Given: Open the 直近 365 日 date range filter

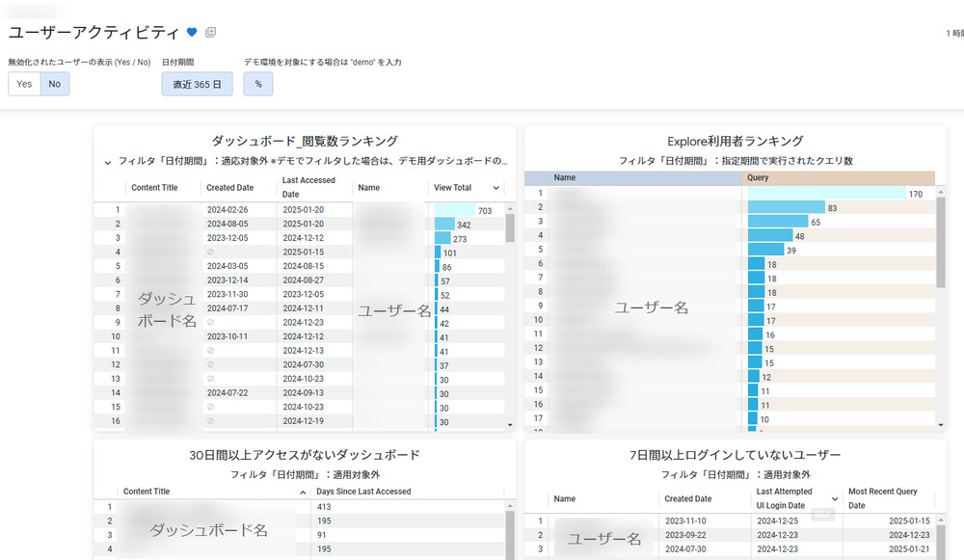Looking at the screenshot, I should coord(197,84).
